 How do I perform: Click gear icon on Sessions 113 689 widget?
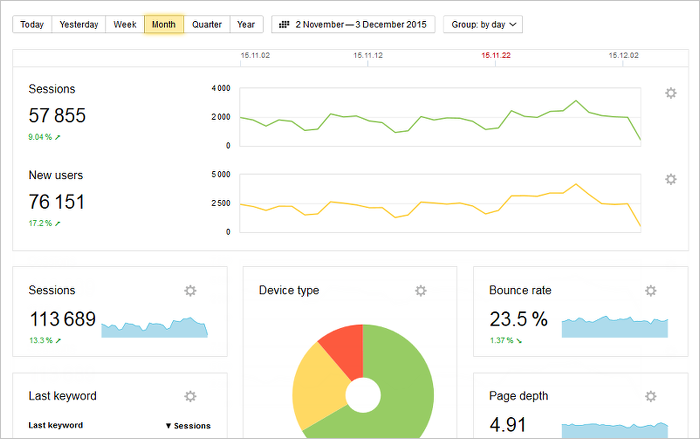pyautogui.click(x=190, y=291)
